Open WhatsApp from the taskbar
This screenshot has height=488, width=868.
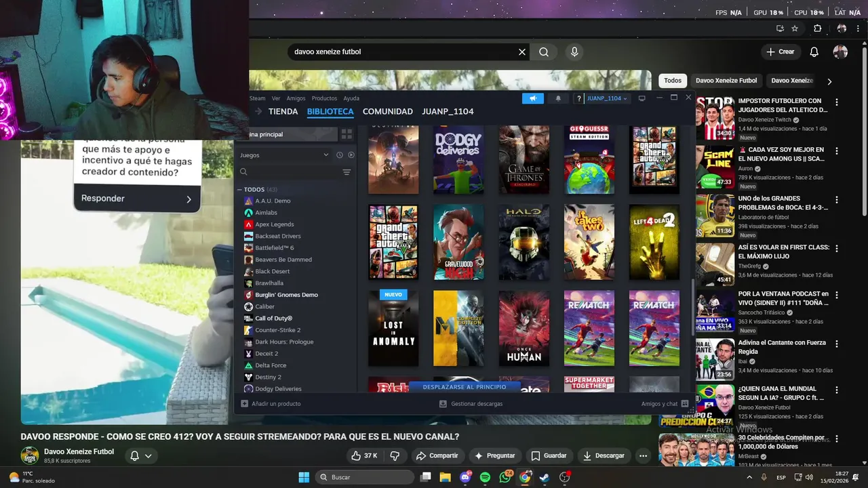point(505,477)
